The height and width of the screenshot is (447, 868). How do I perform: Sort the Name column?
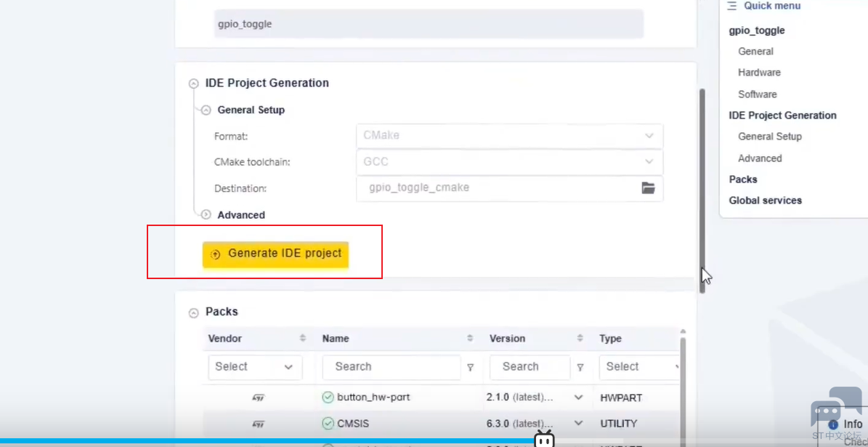coord(470,338)
